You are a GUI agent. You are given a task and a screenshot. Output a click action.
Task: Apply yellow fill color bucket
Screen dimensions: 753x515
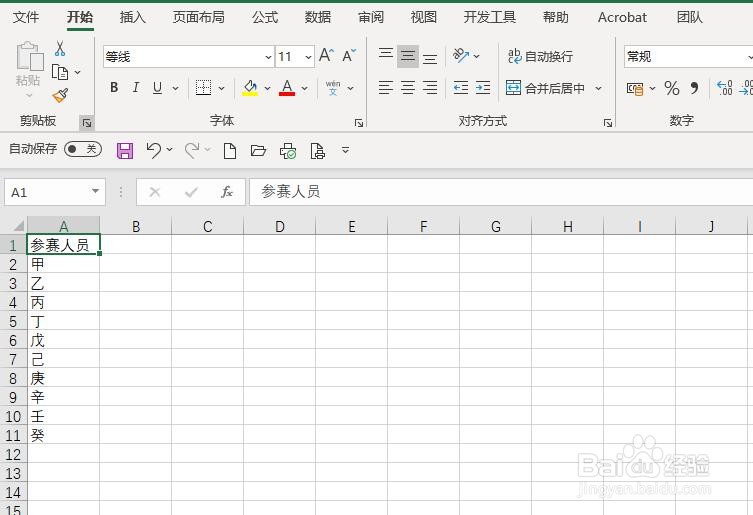click(x=250, y=88)
